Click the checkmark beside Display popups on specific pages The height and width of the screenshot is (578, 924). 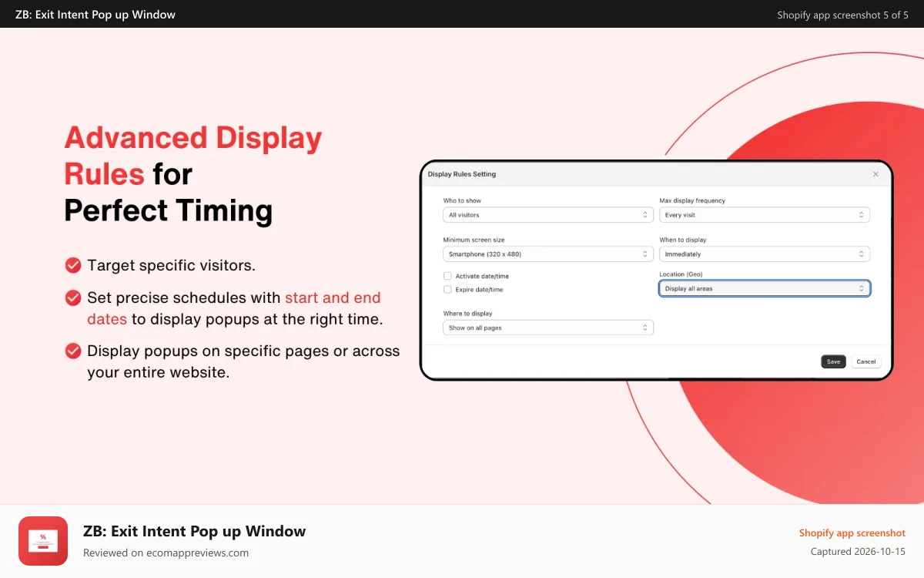73,351
